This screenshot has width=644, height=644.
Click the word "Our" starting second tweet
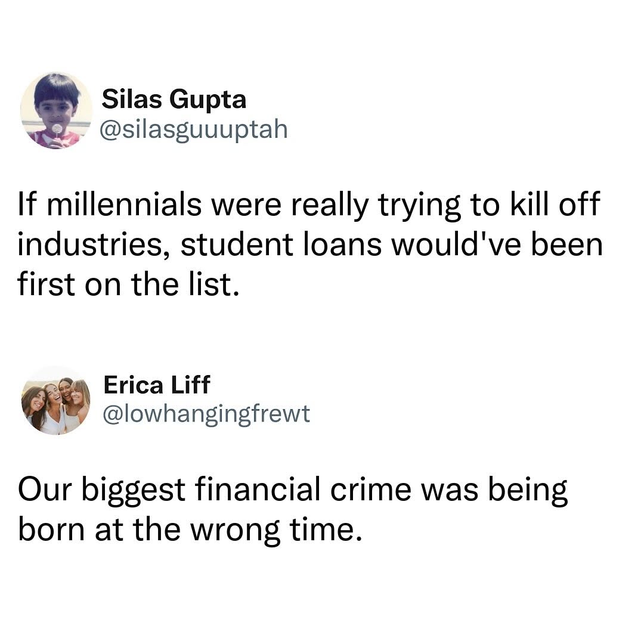coord(45,490)
